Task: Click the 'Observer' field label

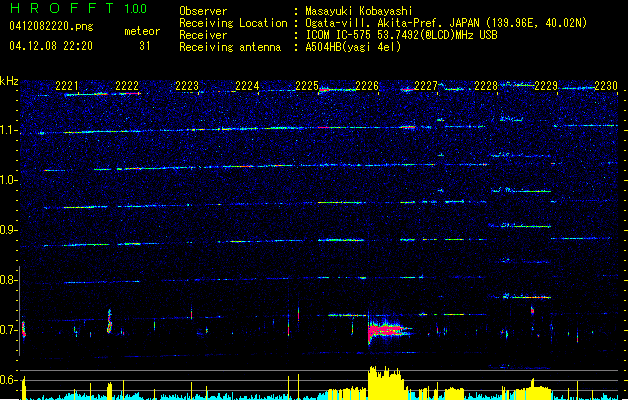Action: pos(203,11)
